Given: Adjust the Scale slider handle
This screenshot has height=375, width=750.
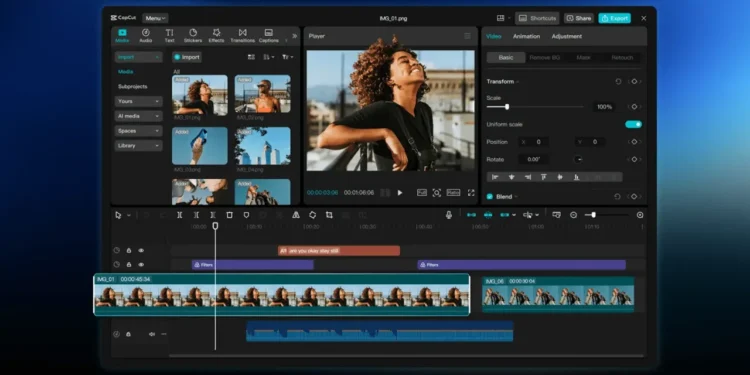Looking at the screenshot, I should coord(507,107).
